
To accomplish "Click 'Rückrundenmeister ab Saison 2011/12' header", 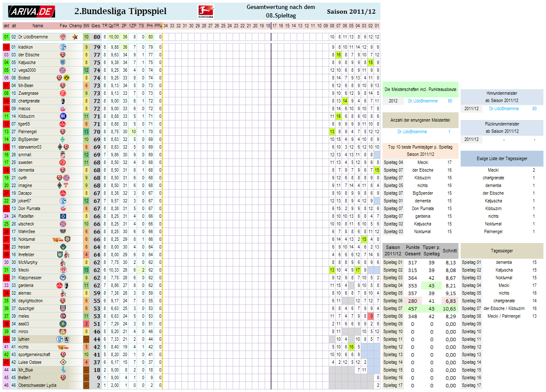I will (x=502, y=128).
